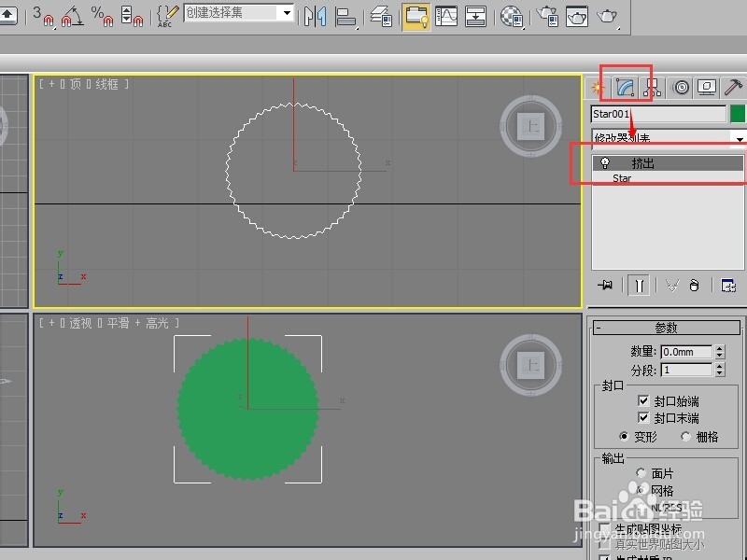Image resolution: width=747 pixels, height=560 pixels.
Task: Select the 变形 radio button
Action: tap(624, 436)
